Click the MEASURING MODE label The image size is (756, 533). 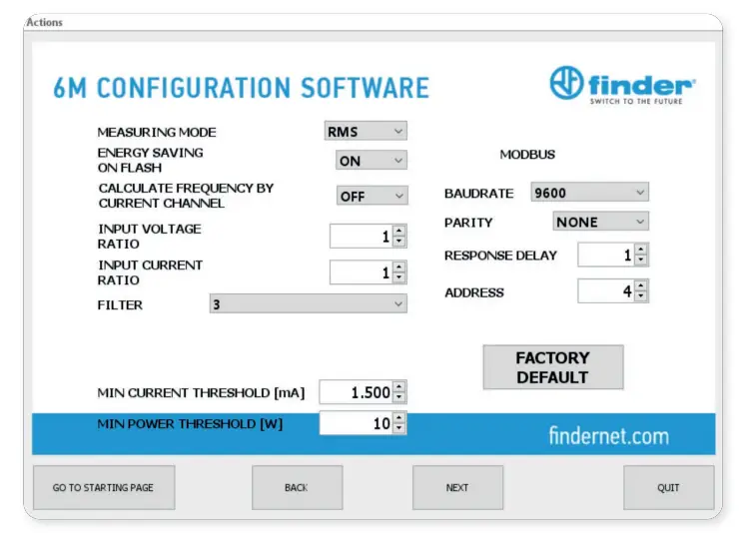[x=157, y=132]
